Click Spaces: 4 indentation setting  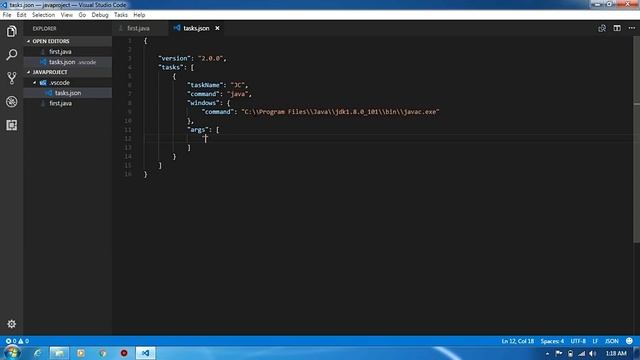click(552, 341)
